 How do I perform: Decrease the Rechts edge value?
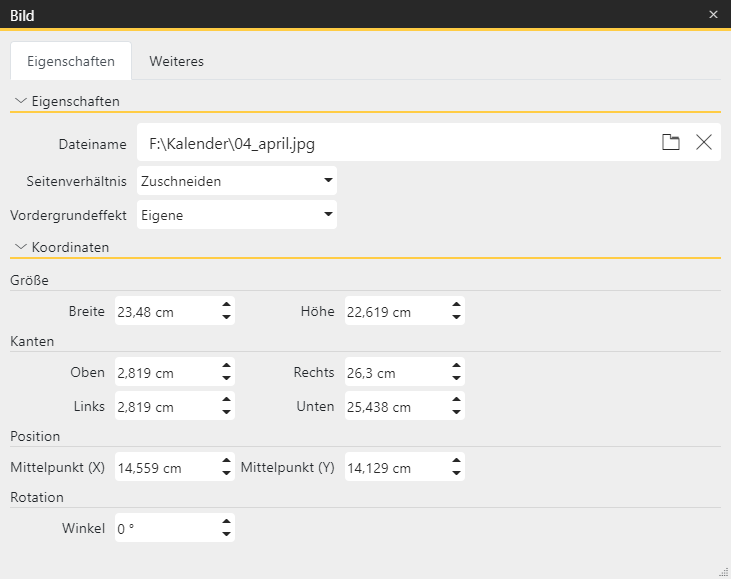pos(457,380)
